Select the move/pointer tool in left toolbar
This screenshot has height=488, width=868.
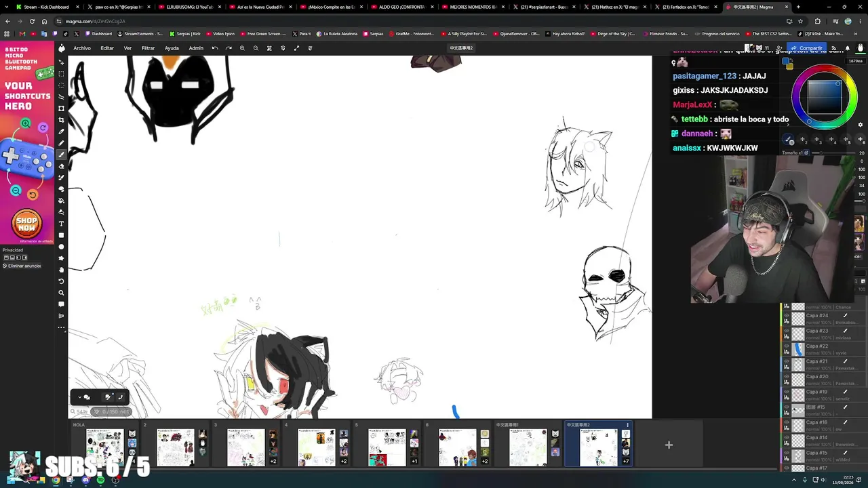[x=61, y=62]
